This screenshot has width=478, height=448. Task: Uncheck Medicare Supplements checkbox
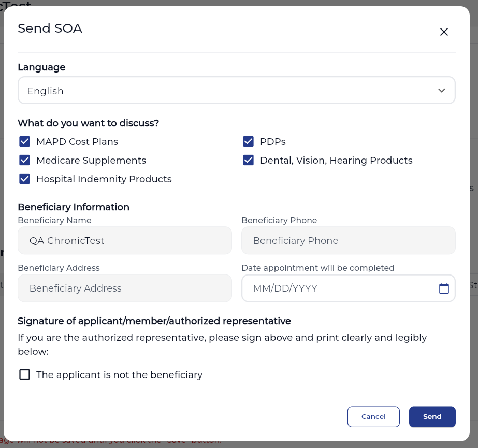[x=25, y=160]
